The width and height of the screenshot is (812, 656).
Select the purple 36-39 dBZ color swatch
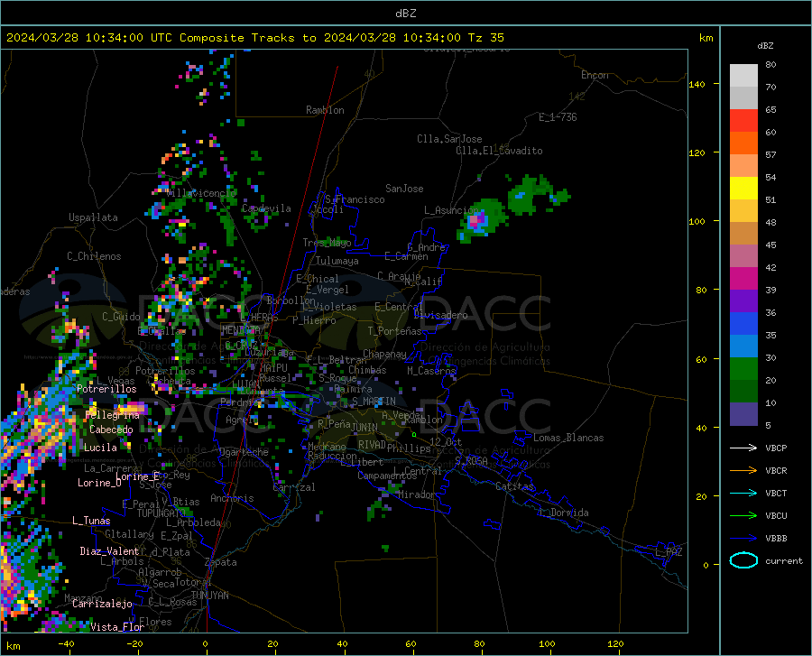point(743,301)
